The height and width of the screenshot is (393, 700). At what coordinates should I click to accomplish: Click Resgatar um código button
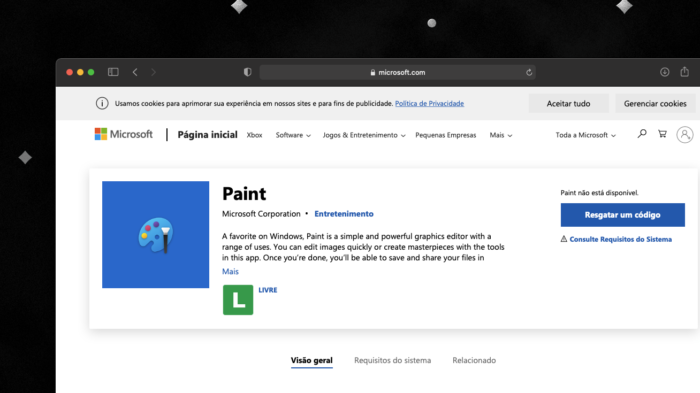(622, 215)
